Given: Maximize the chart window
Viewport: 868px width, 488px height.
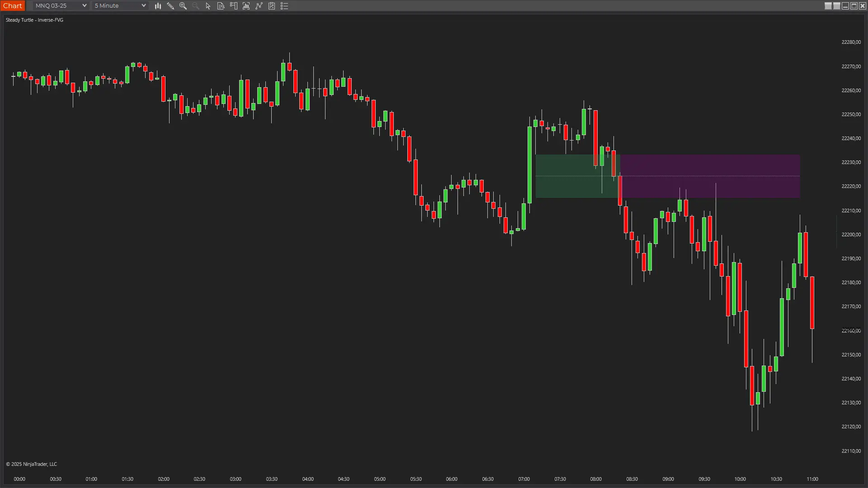Looking at the screenshot, I should 854,6.
